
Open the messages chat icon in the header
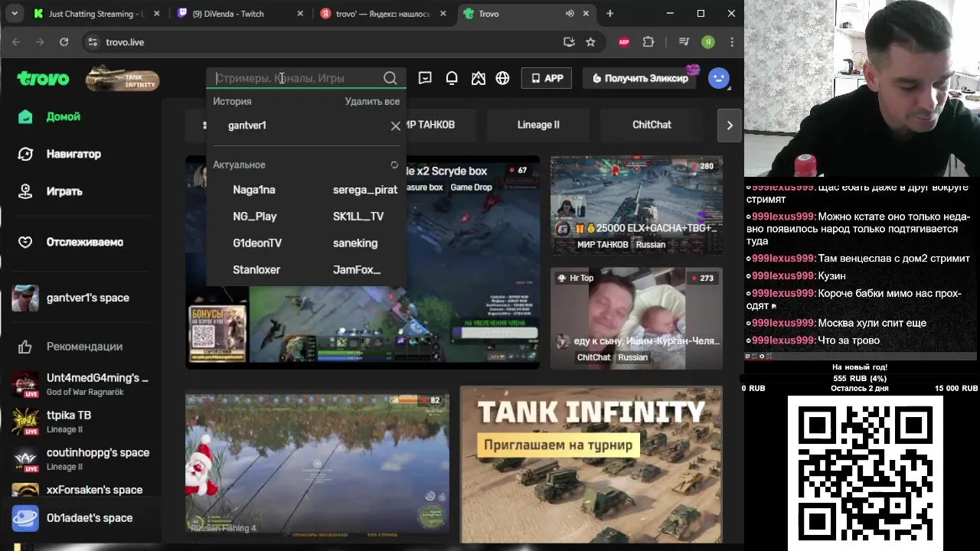[x=425, y=78]
